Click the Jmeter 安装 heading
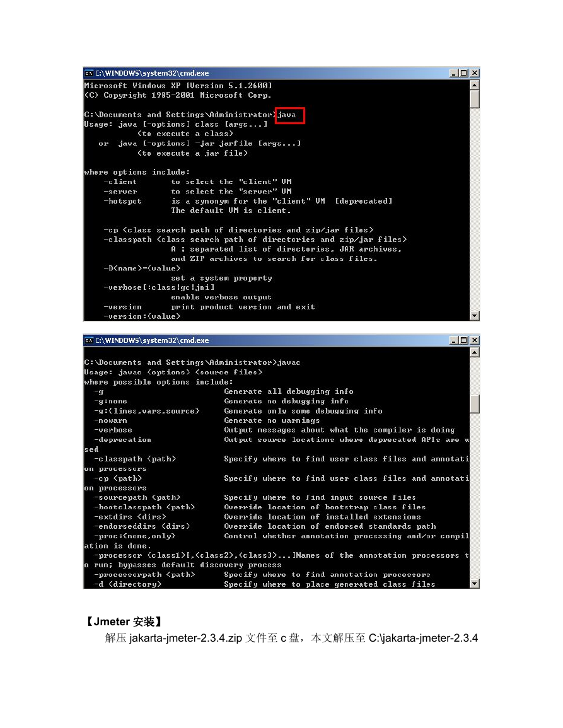The image size is (563, 728). [x=124, y=621]
